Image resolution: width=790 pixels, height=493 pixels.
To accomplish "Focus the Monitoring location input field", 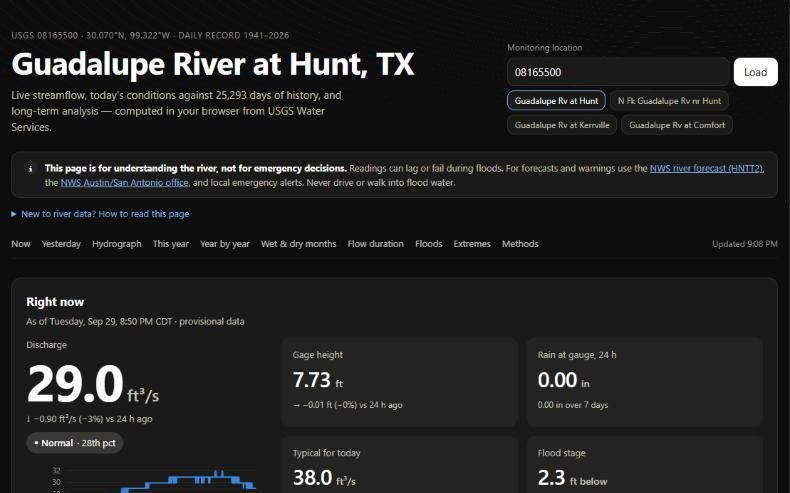I will (618, 72).
